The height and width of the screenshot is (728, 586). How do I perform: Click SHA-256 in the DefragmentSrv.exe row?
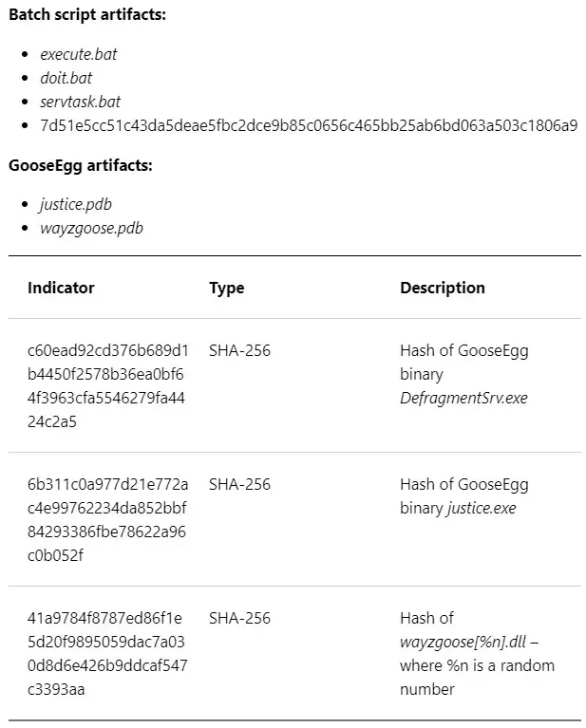tap(239, 351)
